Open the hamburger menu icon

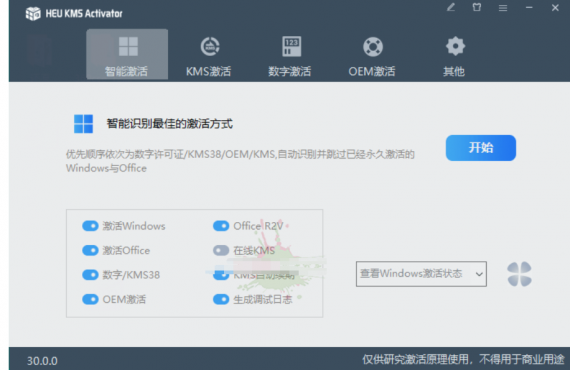(x=503, y=8)
